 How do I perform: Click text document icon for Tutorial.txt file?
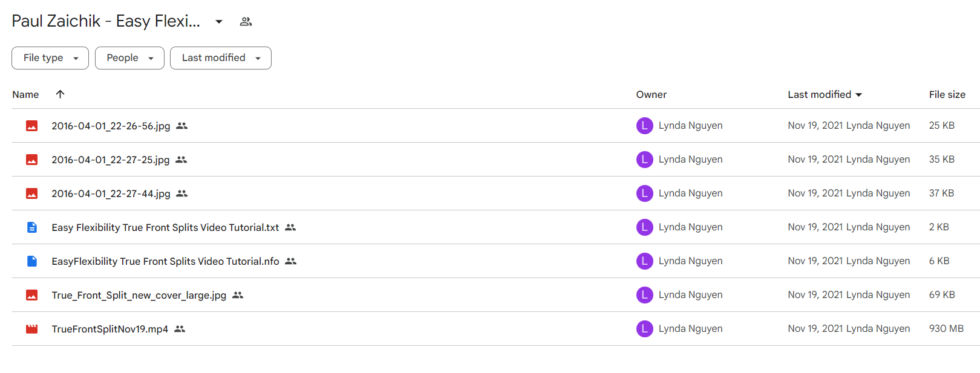[x=32, y=227]
